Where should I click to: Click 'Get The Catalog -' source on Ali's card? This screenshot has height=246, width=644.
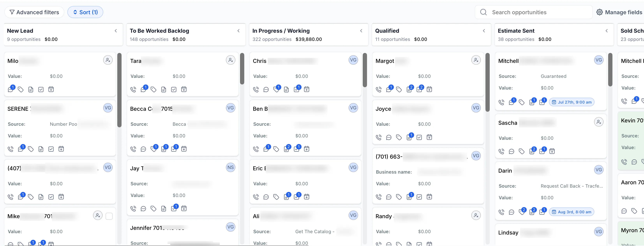coord(315,232)
